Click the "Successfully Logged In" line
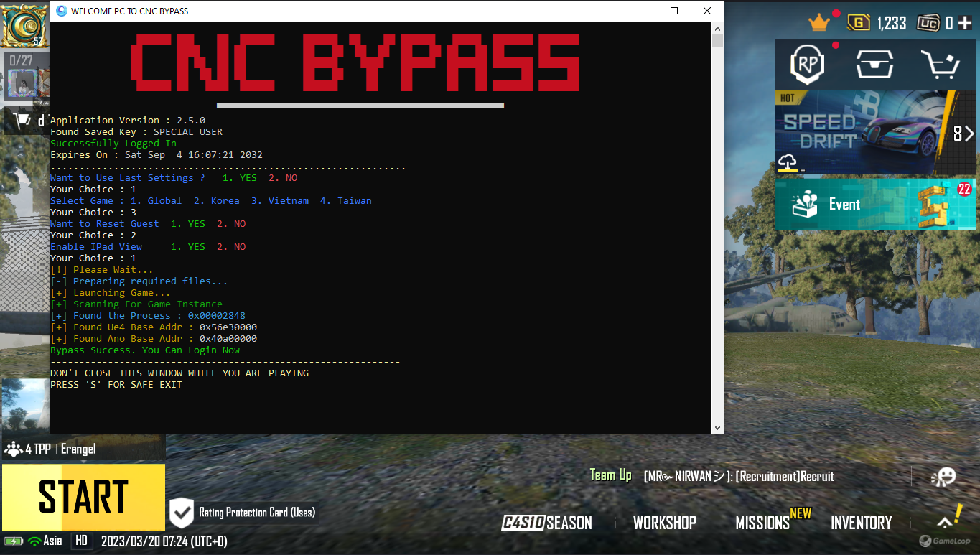Image resolution: width=980 pixels, height=555 pixels. tap(113, 144)
